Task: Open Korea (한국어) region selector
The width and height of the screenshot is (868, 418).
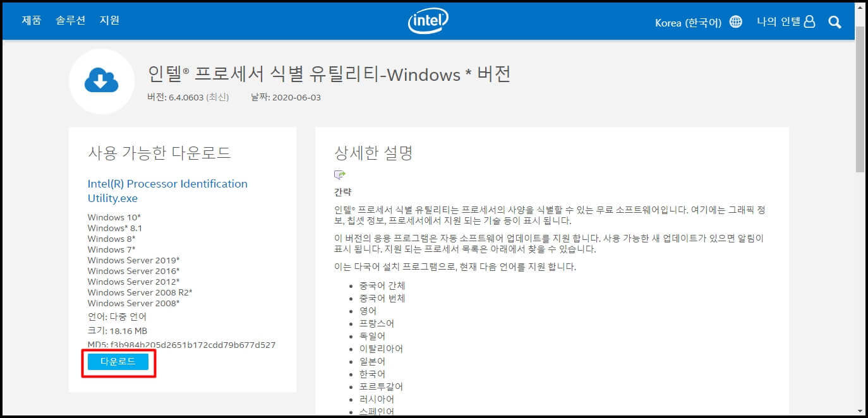Action: click(x=688, y=22)
